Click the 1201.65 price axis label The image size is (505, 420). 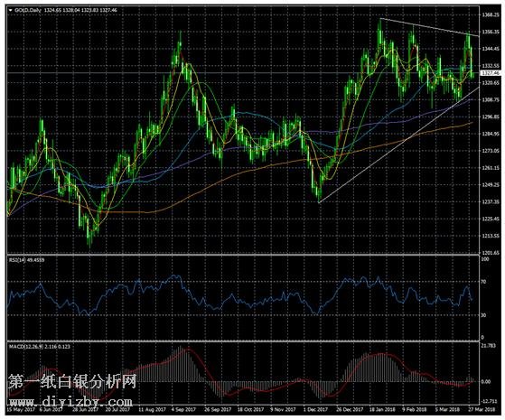[x=491, y=253]
